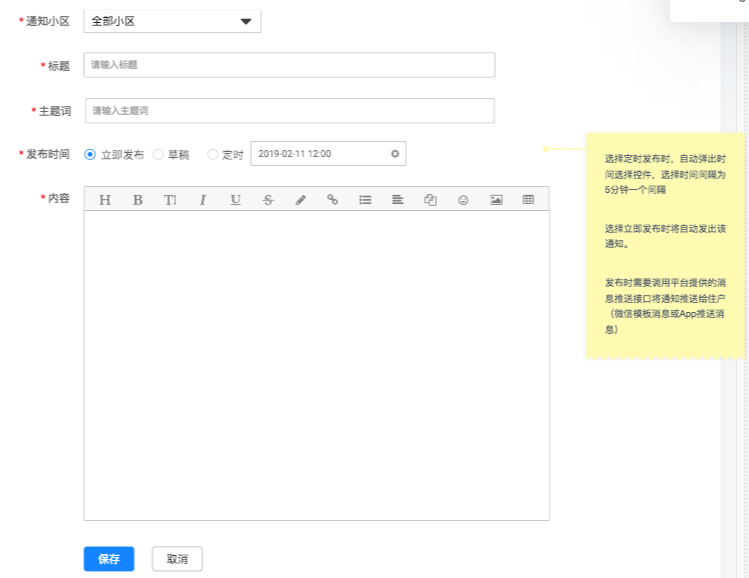The height and width of the screenshot is (578, 749).
Task: Select the 草稿 radio option
Action: click(158, 155)
